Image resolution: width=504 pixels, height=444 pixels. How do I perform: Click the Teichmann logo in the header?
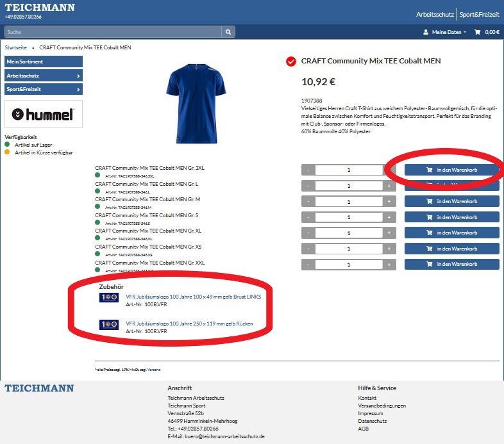click(40, 8)
